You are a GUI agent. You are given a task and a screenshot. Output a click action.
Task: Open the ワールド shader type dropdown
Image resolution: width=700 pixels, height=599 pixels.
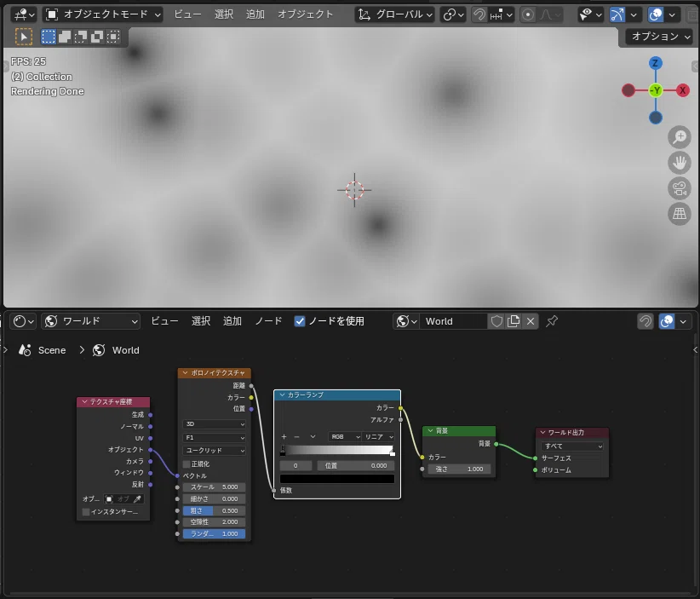click(90, 321)
